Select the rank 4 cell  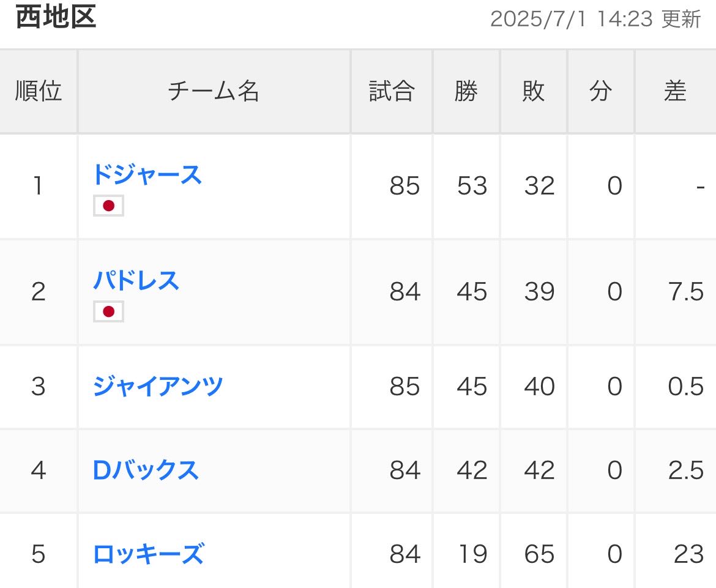[x=39, y=471]
